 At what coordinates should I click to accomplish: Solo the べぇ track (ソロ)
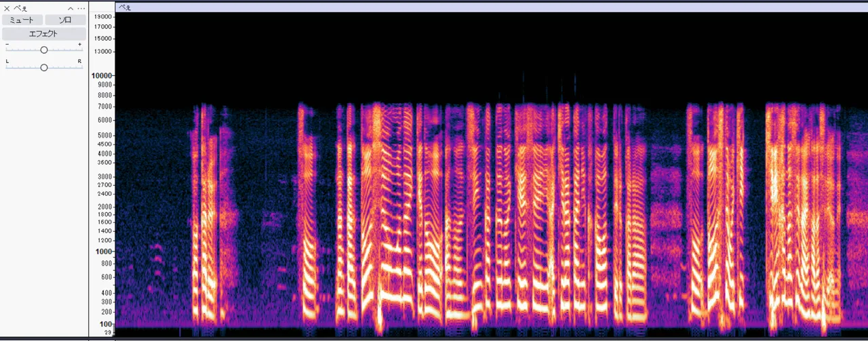65,20
